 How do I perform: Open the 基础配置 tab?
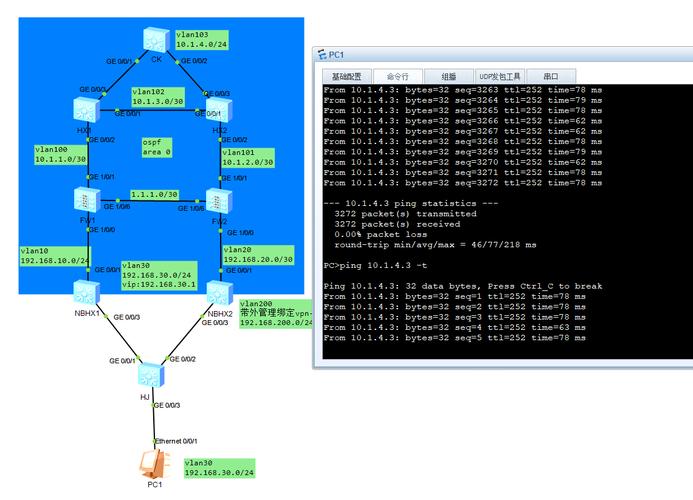[x=348, y=76]
